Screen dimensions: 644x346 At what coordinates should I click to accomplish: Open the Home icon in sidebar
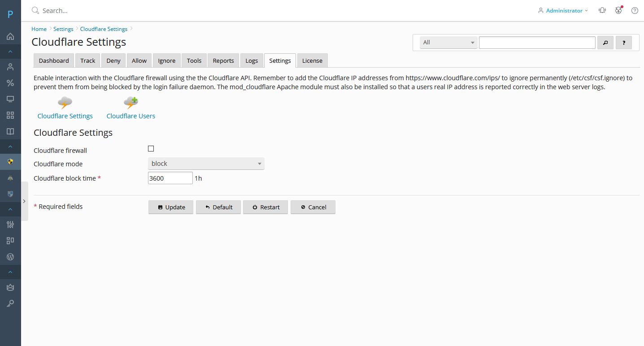pyautogui.click(x=10, y=36)
